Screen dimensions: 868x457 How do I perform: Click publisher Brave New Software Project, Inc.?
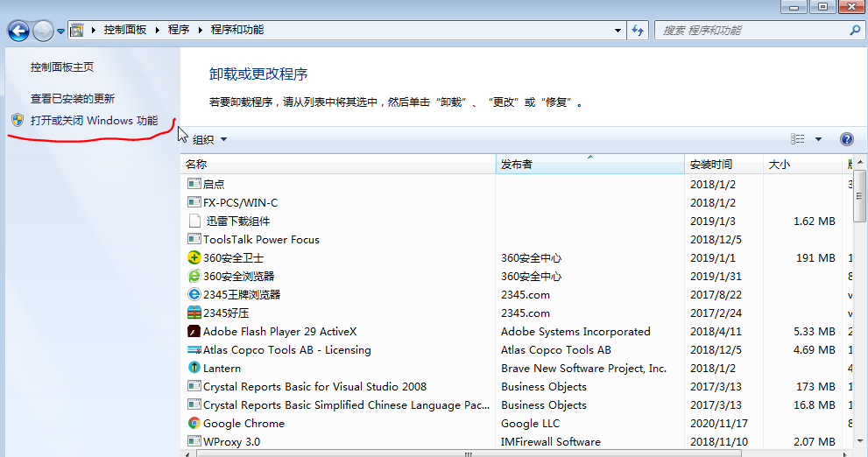(583, 368)
